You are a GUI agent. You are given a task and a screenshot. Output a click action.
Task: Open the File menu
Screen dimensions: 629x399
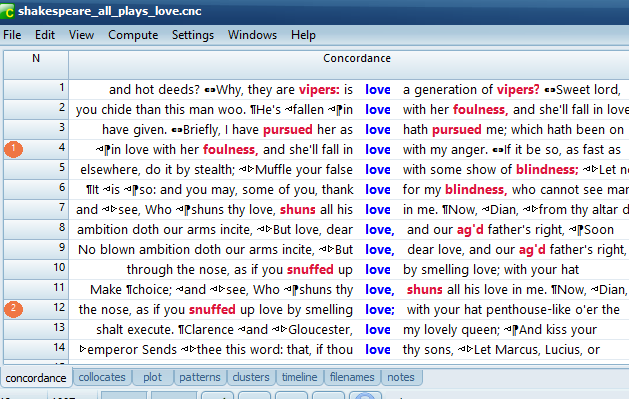(x=12, y=35)
